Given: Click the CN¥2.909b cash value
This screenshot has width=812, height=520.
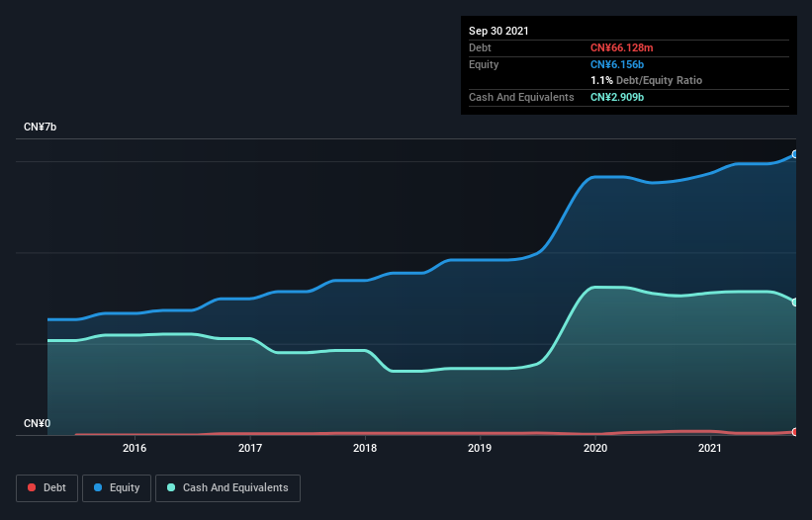Looking at the screenshot, I should coord(617,97).
